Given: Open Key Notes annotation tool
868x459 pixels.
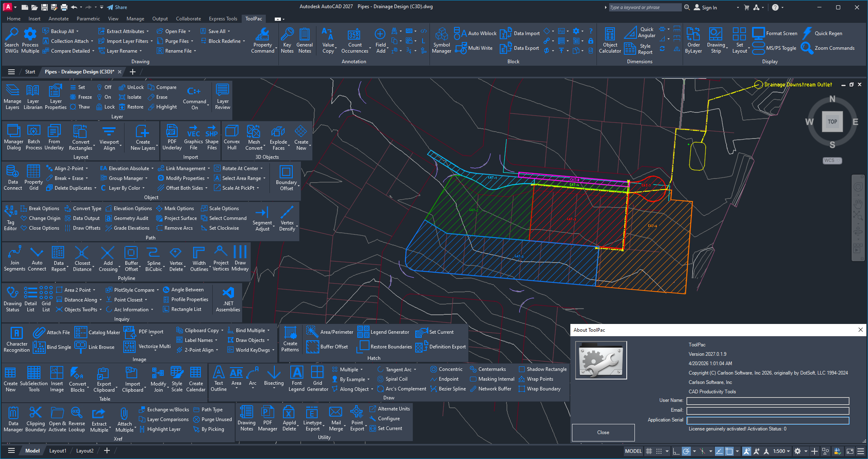Looking at the screenshot, I should [x=287, y=40].
